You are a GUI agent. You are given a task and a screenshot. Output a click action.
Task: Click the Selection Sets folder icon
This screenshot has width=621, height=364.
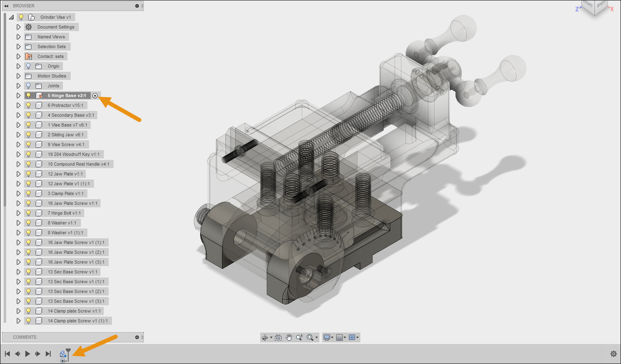(29, 47)
